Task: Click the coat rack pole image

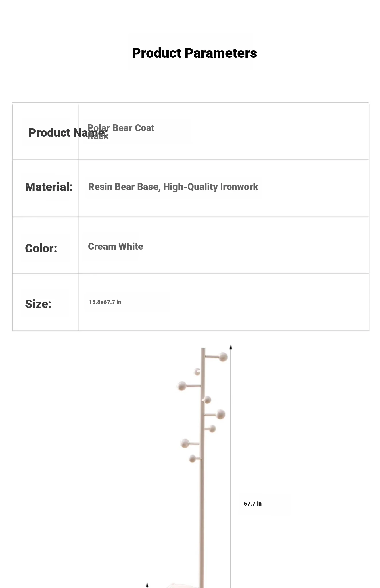Action: (202, 468)
